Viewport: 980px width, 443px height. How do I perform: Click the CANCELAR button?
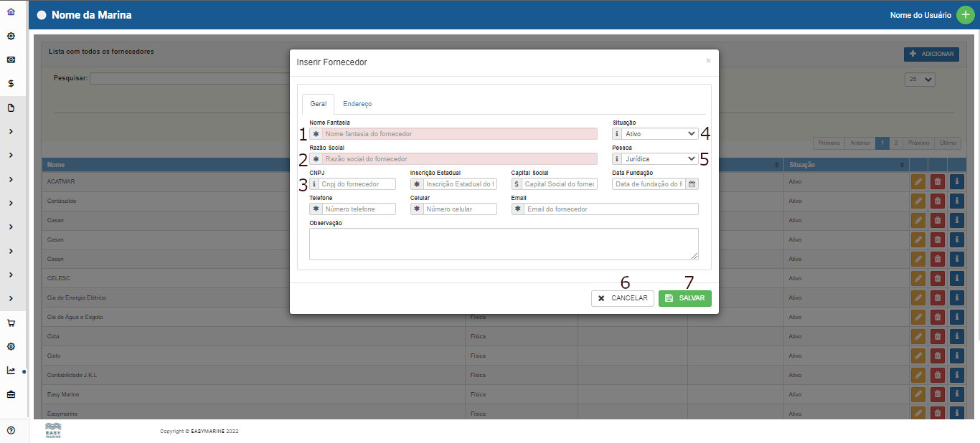[x=623, y=298]
